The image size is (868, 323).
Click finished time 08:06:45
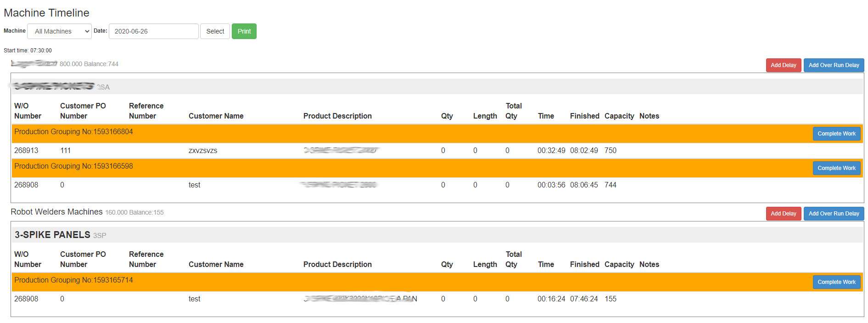583,185
